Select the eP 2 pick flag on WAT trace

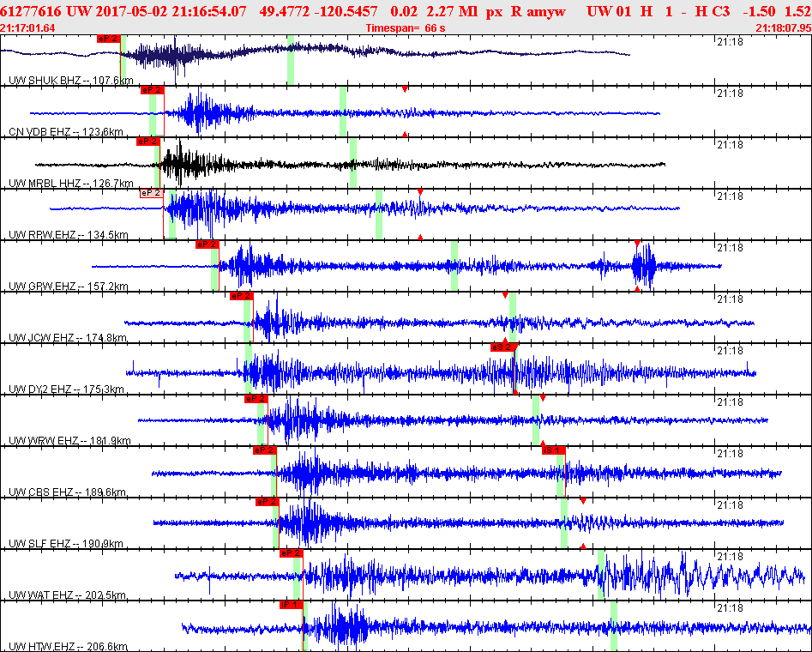pyautogui.click(x=291, y=553)
